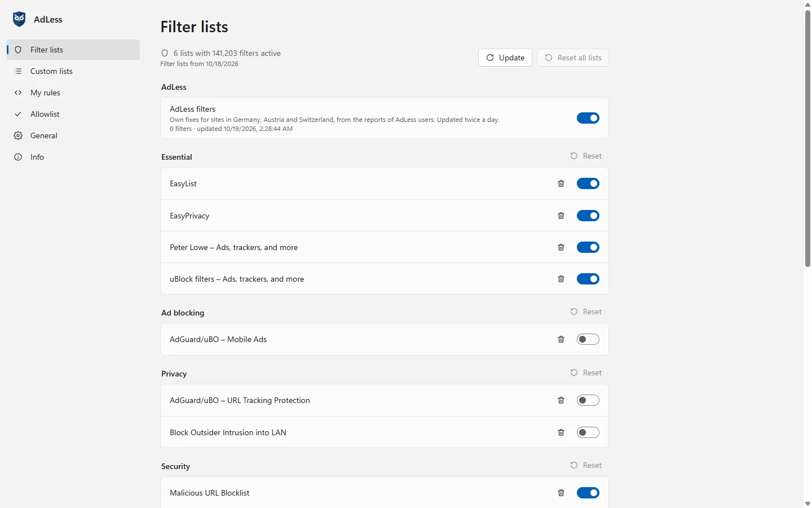Open General settings
Viewport: 812px width, 508px height.
point(73,135)
